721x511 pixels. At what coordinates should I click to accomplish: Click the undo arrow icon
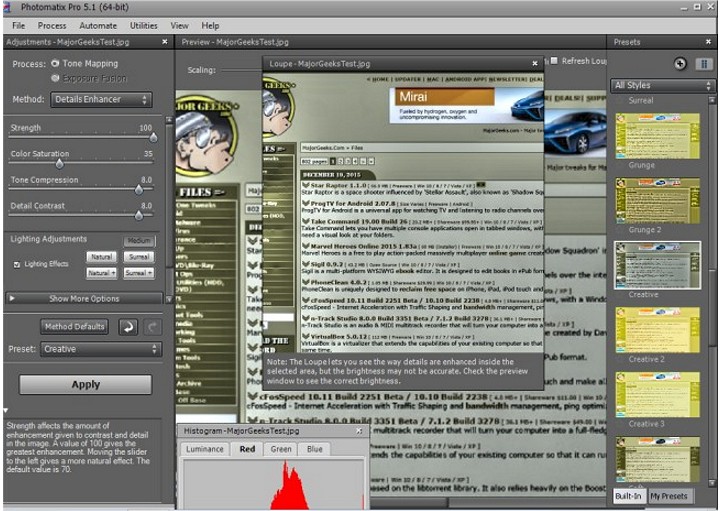point(128,327)
